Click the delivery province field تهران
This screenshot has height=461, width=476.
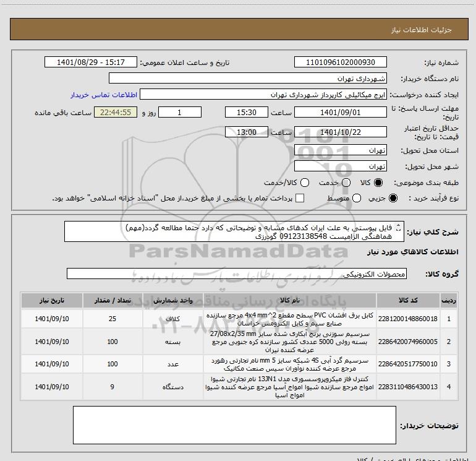pos(340,150)
